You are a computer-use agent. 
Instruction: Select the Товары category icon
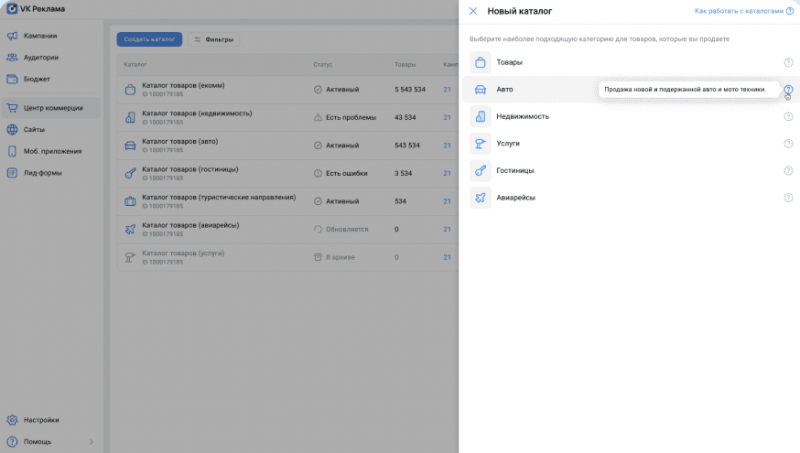(x=481, y=63)
